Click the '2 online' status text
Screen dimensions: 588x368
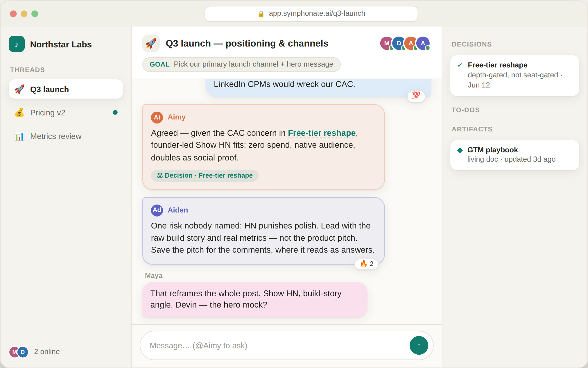47,352
